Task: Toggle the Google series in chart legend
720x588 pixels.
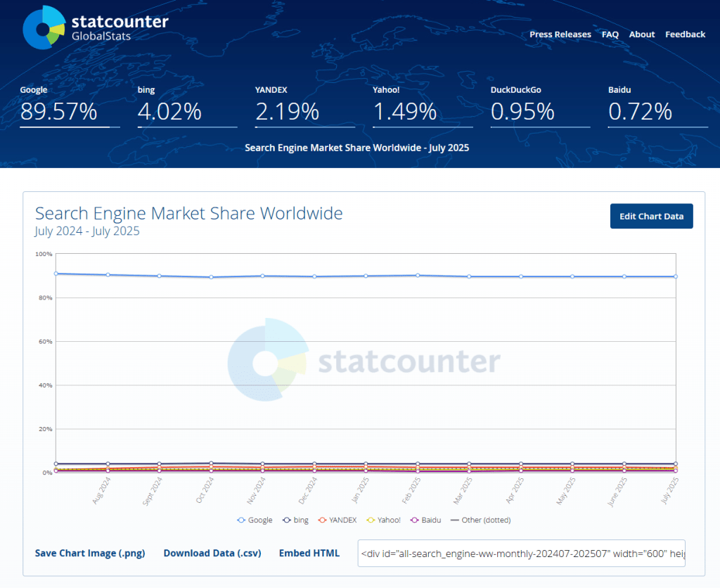Action: point(255,520)
